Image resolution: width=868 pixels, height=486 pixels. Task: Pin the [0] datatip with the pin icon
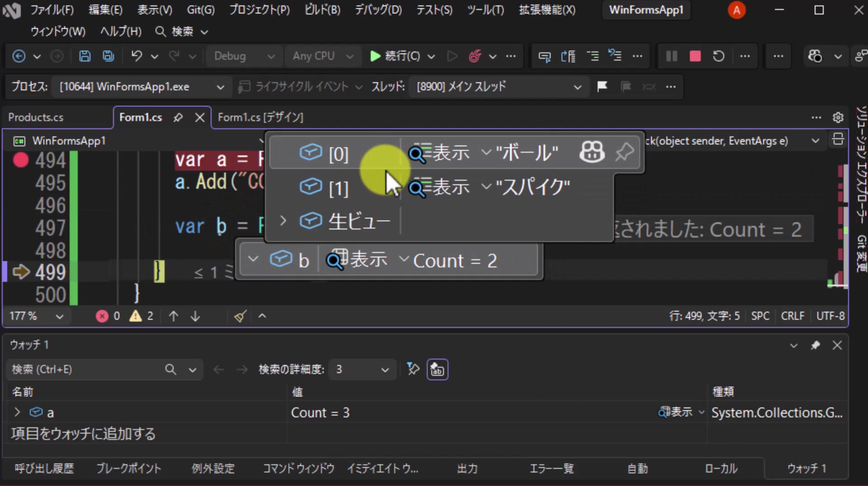(624, 152)
